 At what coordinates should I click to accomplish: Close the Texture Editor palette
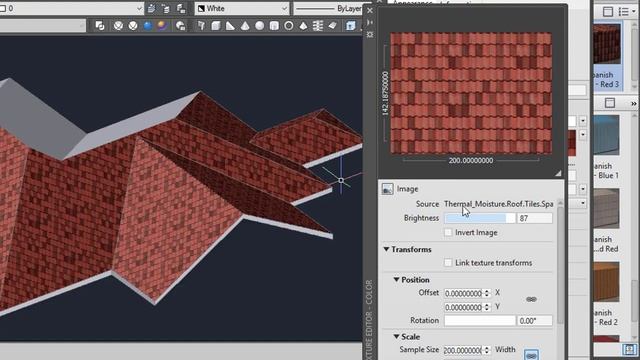370,10
